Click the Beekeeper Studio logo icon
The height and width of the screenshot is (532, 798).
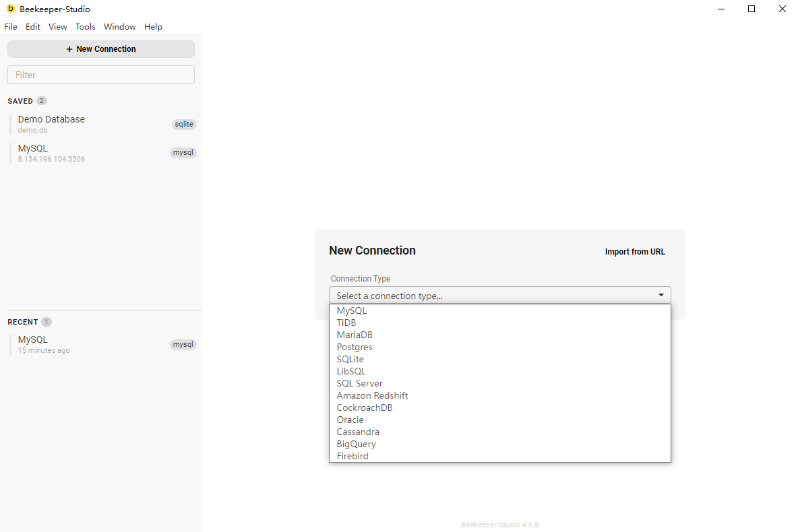coord(10,9)
